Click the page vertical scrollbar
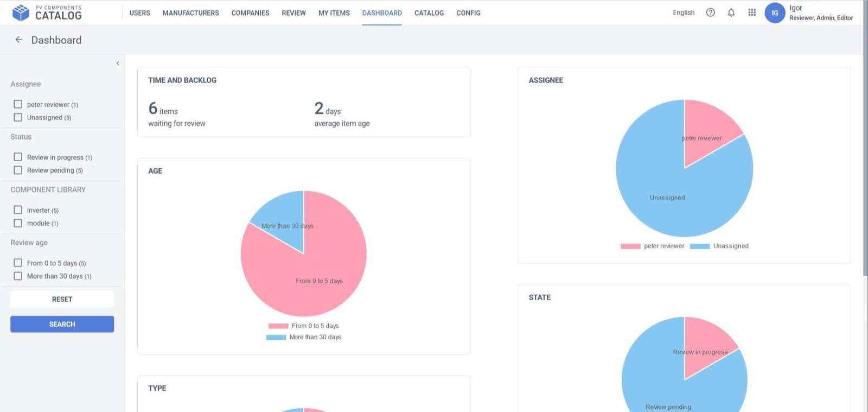 [x=865, y=138]
